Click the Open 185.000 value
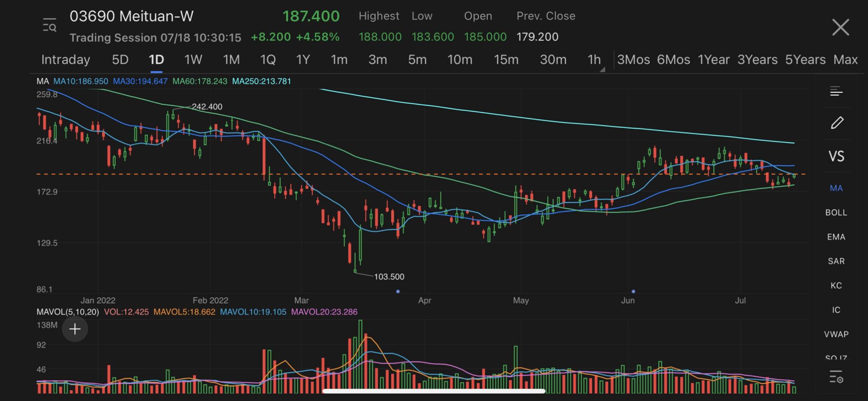This screenshot has width=868, height=401. [485, 37]
